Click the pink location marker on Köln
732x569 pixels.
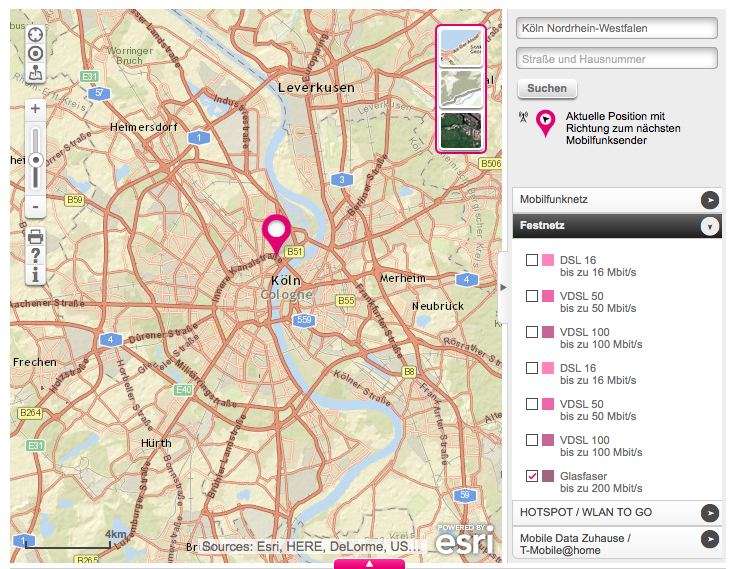pyautogui.click(x=276, y=234)
